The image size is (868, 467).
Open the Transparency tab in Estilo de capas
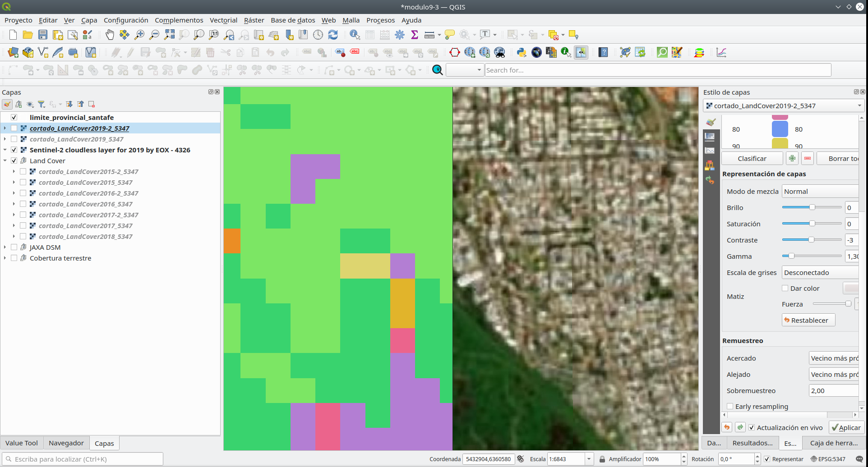pos(710,137)
